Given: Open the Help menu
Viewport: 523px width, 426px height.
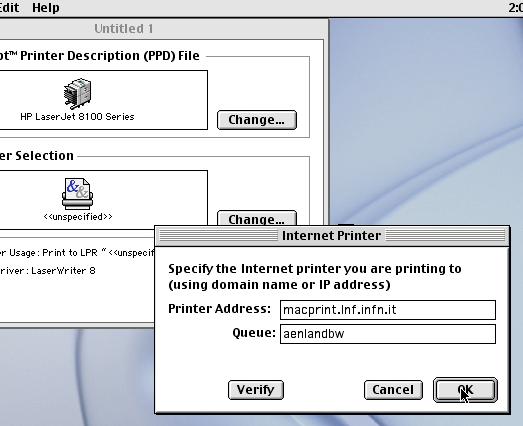Looking at the screenshot, I should (46, 7).
